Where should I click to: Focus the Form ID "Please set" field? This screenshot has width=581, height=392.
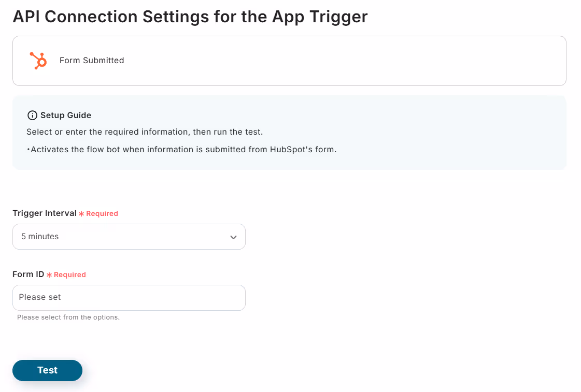coord(129,298)
